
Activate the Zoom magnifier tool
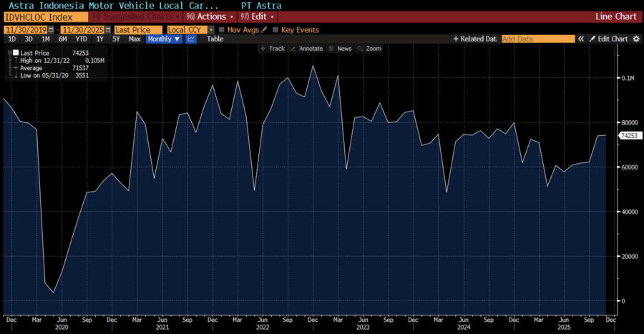pyautogui.click(x=369, y=49)
